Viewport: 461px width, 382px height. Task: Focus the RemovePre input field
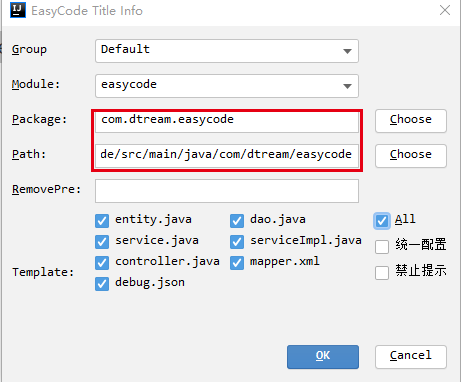pos(227,191)
